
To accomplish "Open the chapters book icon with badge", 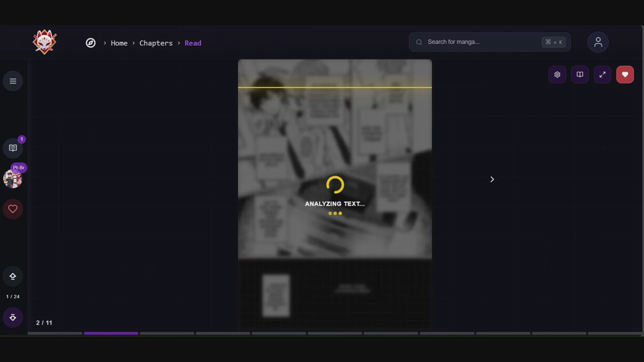I will point(13,148).
